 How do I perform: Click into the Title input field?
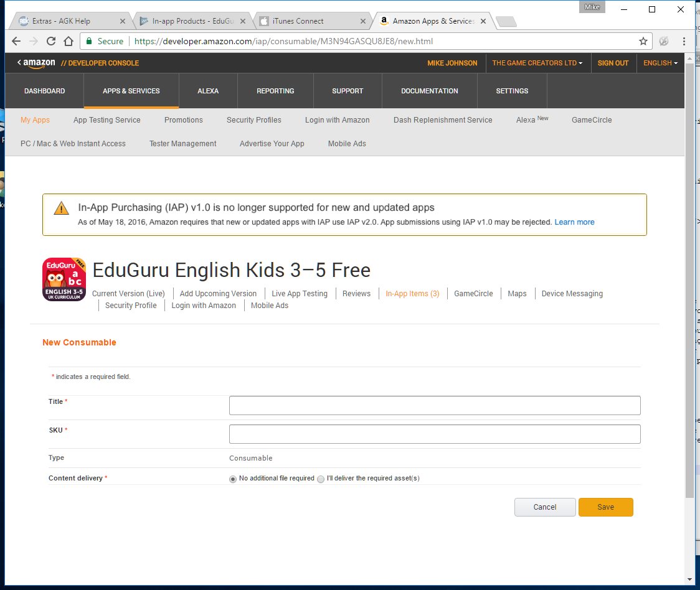click(435, 405)
